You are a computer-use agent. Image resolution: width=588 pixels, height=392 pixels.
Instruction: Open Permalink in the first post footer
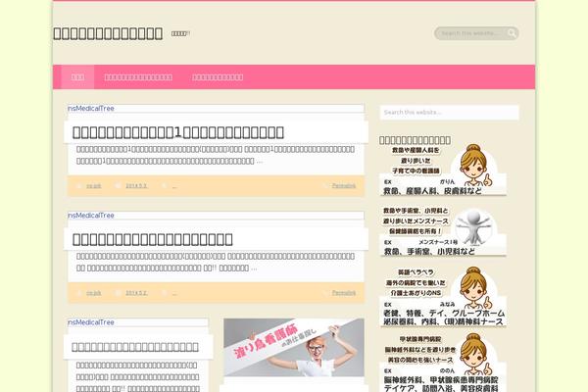point(344,185)
